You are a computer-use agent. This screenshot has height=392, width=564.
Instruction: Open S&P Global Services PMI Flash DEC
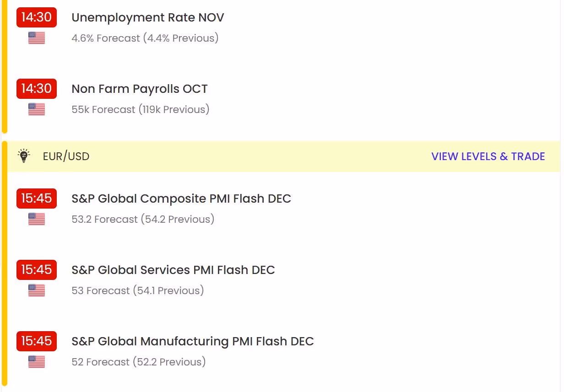[173, 270]
